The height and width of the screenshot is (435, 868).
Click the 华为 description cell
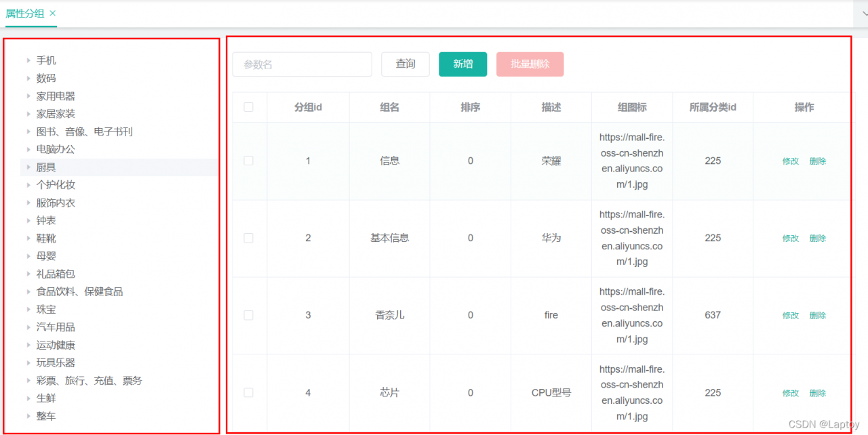pyautogui.click(x=551, y=238)
